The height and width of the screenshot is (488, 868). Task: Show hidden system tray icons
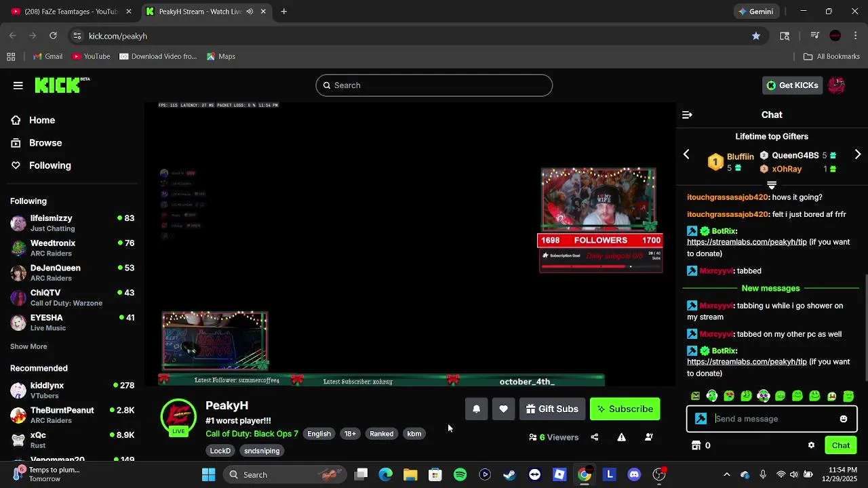coord(727,474)
